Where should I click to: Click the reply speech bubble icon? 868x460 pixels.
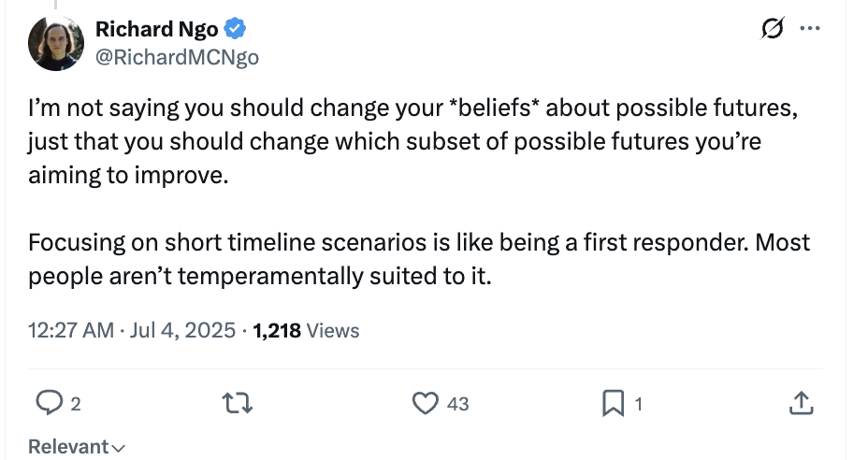point(47,403)
